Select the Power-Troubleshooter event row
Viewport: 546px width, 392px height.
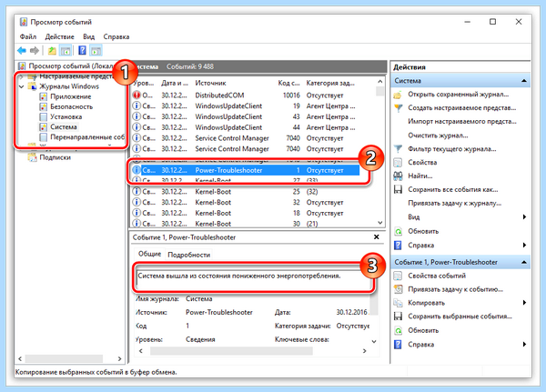pos(246,170)
